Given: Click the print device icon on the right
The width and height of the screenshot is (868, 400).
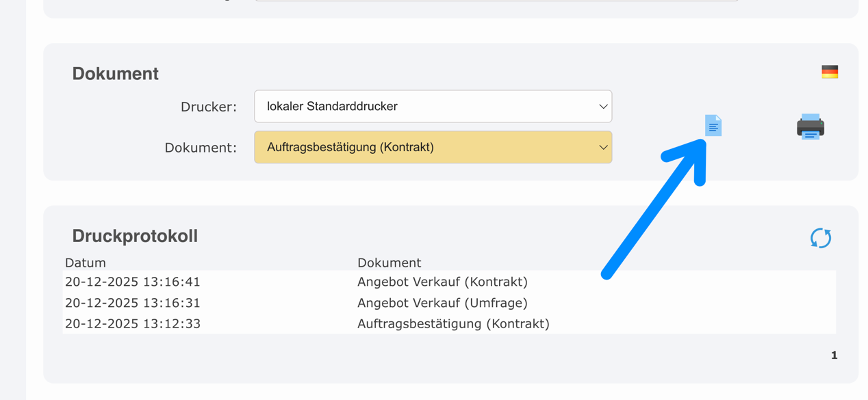Looking at the screenshot, I should pos(810,126).
